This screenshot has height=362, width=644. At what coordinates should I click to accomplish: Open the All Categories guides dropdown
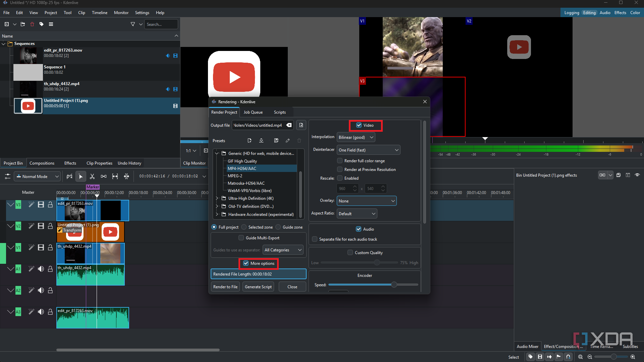(x=283, y=250)
